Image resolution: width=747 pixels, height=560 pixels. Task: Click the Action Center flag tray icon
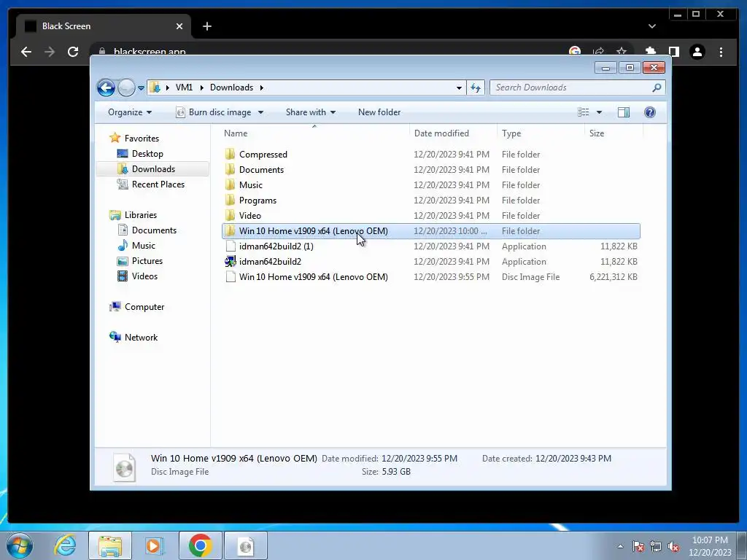[x=638, y=546]
